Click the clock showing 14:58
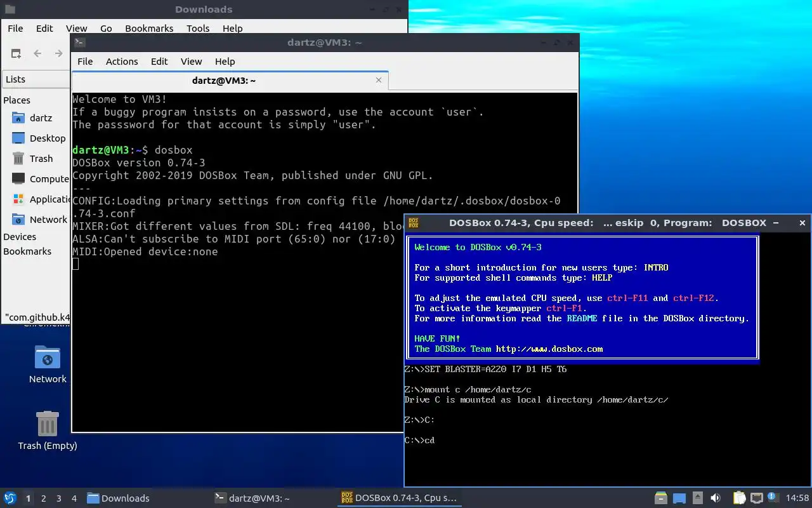 (797, 498)
